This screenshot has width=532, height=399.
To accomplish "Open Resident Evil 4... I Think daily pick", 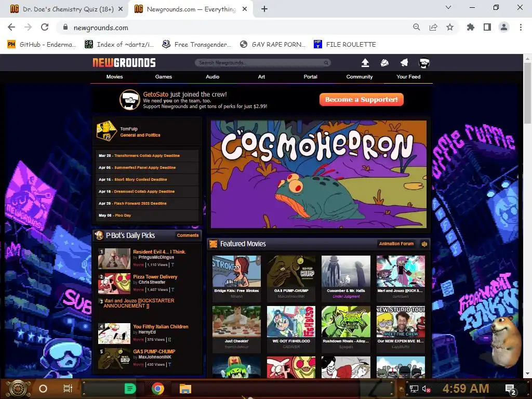I will point(159,252).
